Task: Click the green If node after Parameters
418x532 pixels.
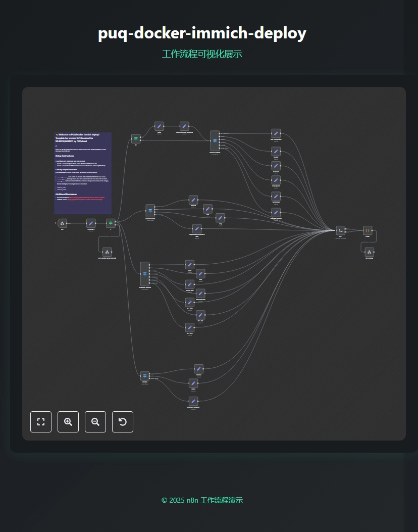Action: (x=111, y=223)
